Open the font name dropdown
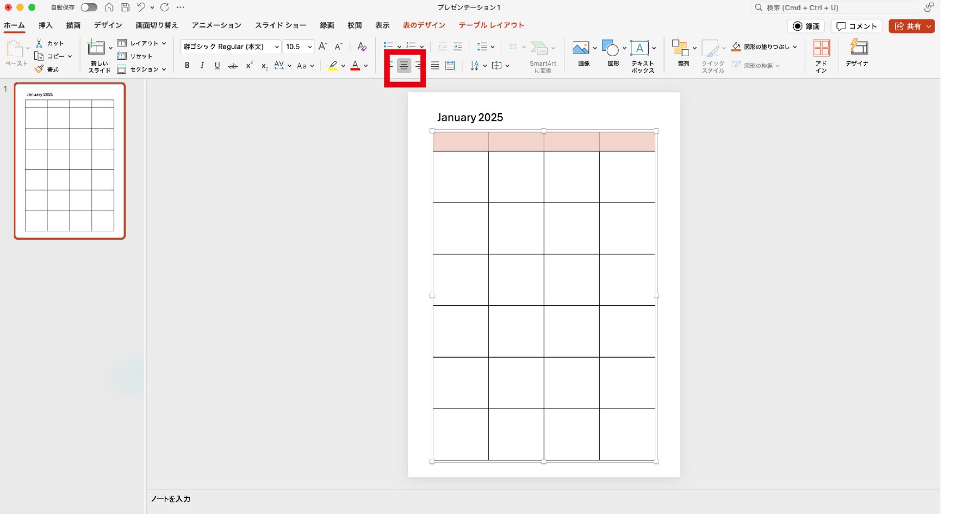Screen dimensions: 980x514 click(277, 47)
